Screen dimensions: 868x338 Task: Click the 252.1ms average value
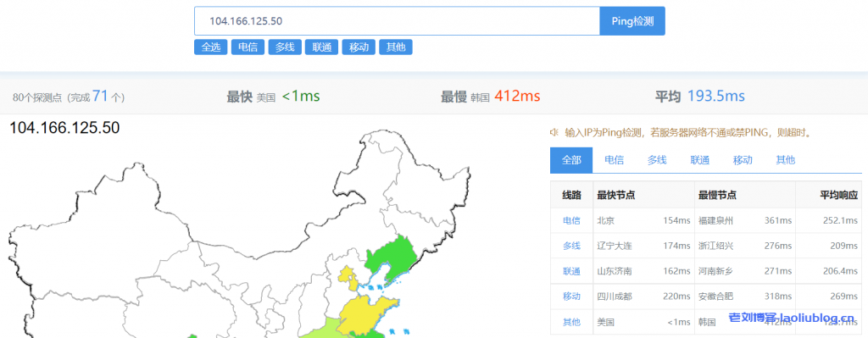click(841, 221)
